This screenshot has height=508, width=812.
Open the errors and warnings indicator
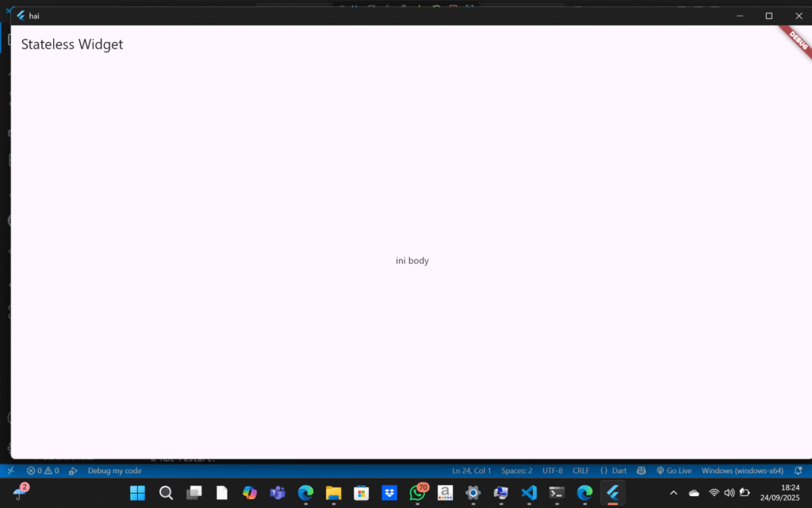[43, 471]
